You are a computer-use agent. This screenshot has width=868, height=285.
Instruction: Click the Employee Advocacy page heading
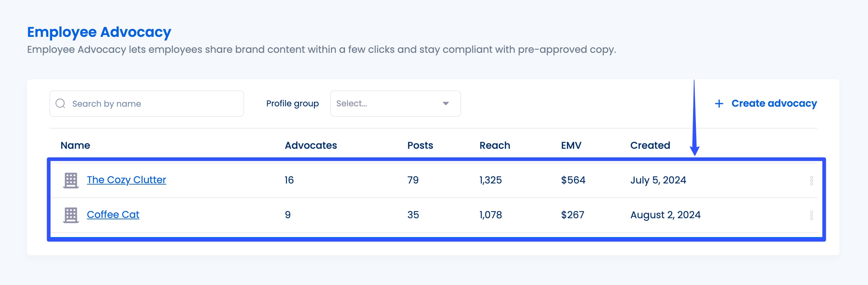(99, 32)
